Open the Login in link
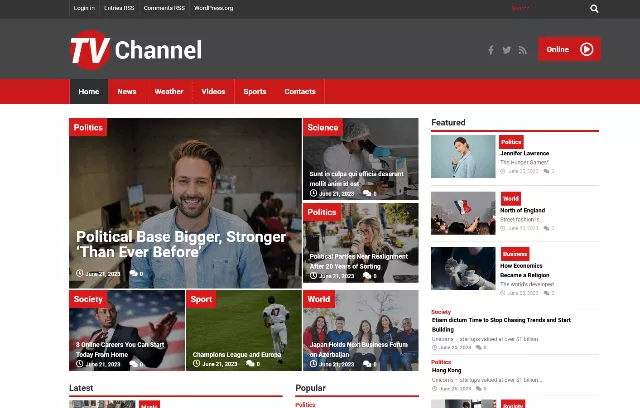 (x=84, y=8)
